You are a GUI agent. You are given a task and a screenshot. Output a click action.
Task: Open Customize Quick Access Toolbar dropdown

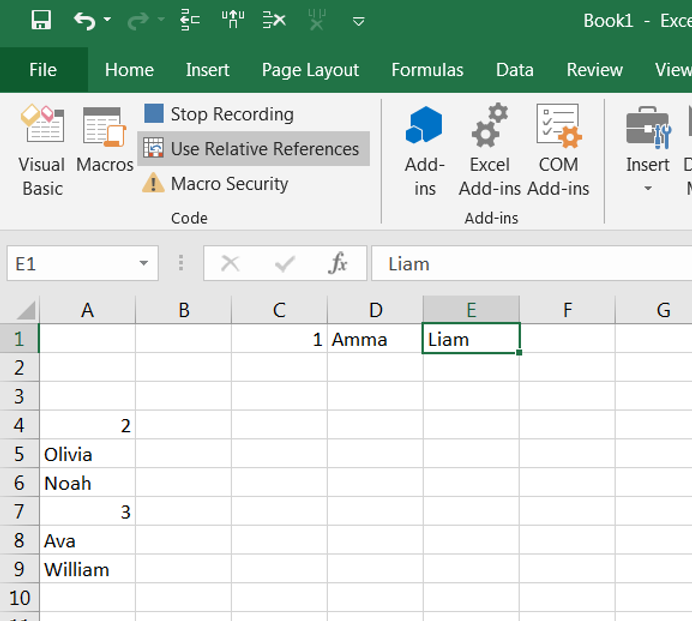click(x=359, y=21)
